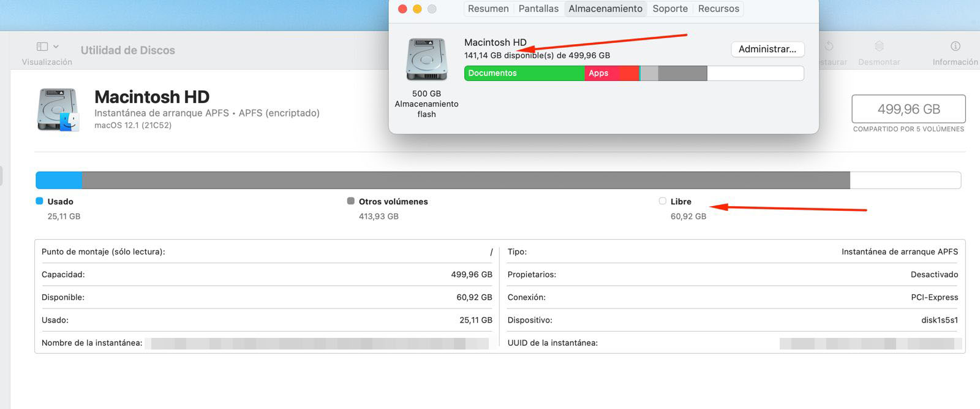This screenshot has height=409, width=980.
Task: Click the white Libre legend swatch
Action: (x=662, y=201)
